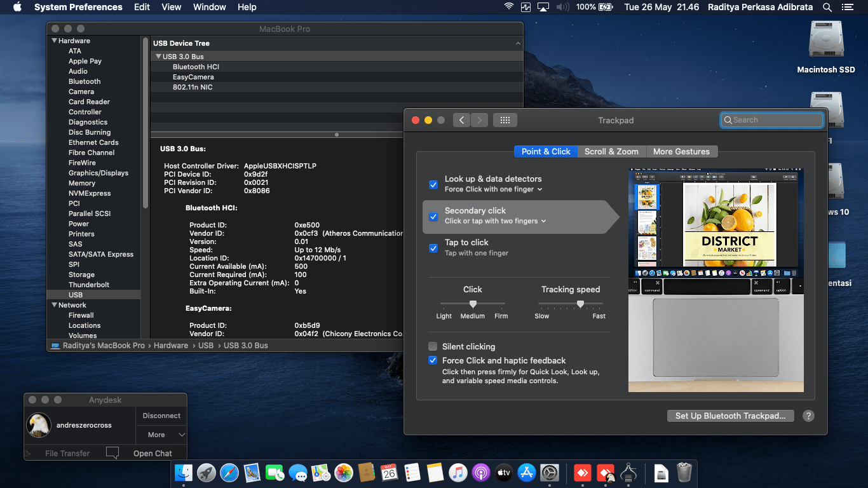Click Open Chat in AnyDesk window
868x488 pixels.
pyautogui.click(x=153, y=453)
